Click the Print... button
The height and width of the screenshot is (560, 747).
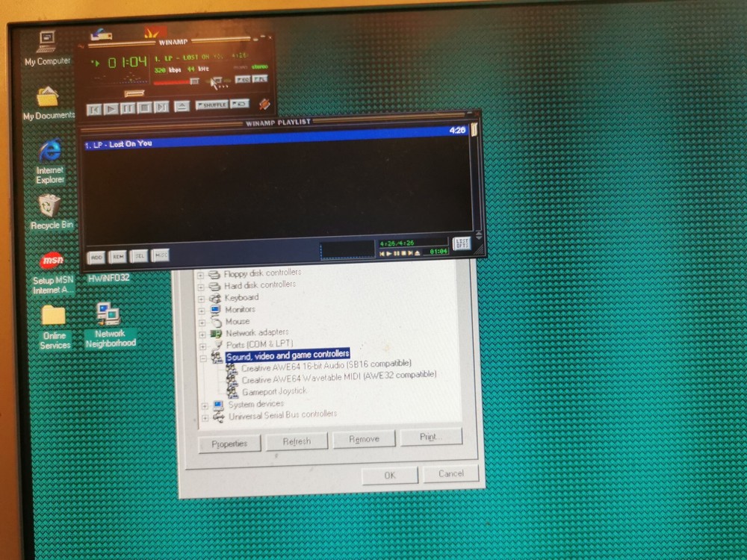[431, 436]
